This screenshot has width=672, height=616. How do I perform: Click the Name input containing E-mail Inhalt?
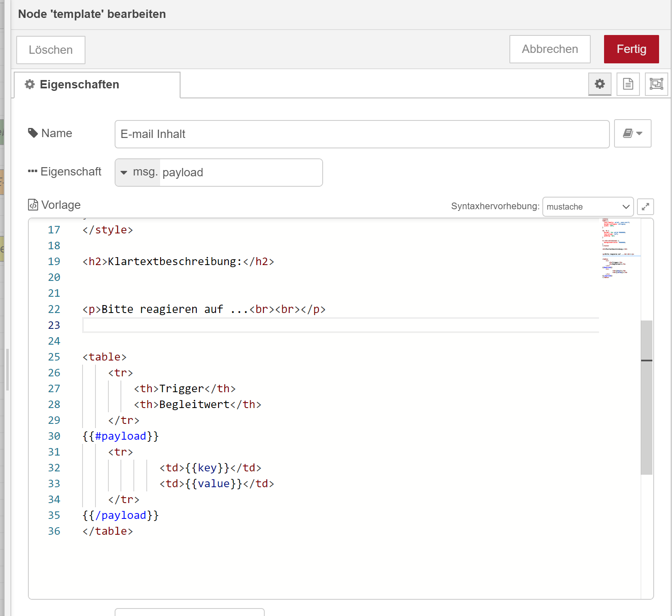click(362, 134)
